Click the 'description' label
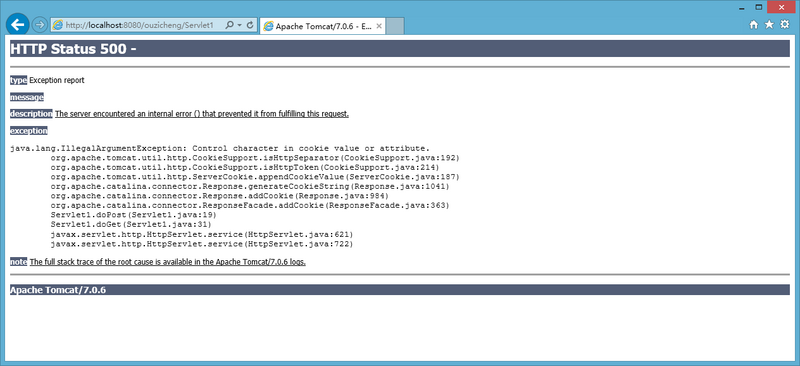Image resolution: width=800 pixels, height=366 pixels. point(31,114)
